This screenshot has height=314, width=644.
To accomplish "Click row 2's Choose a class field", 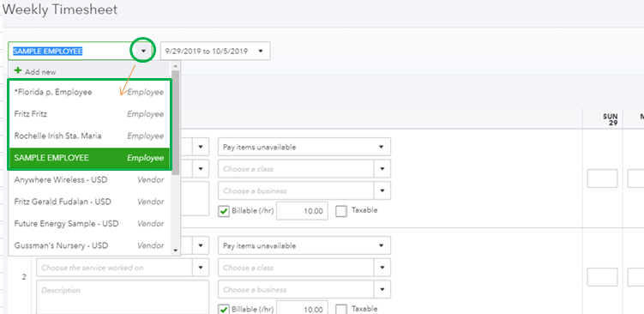I will pyautogui.click(x=296, y=268).
